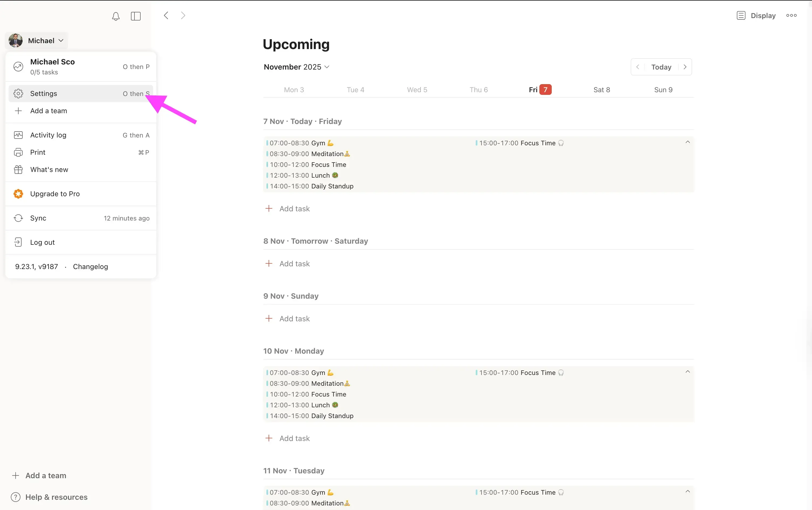
Task: Select Settings from the account menu
Action: point(44,94)
